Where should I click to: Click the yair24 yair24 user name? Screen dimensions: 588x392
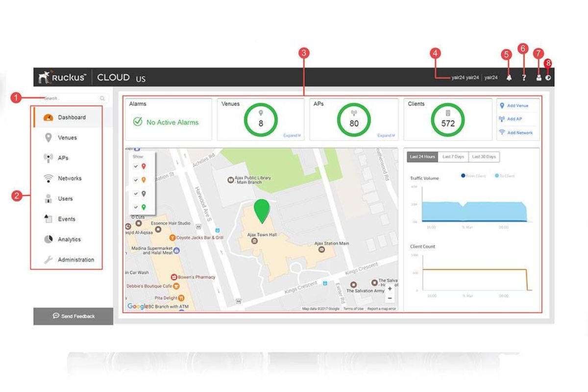[x=465, y=77]
